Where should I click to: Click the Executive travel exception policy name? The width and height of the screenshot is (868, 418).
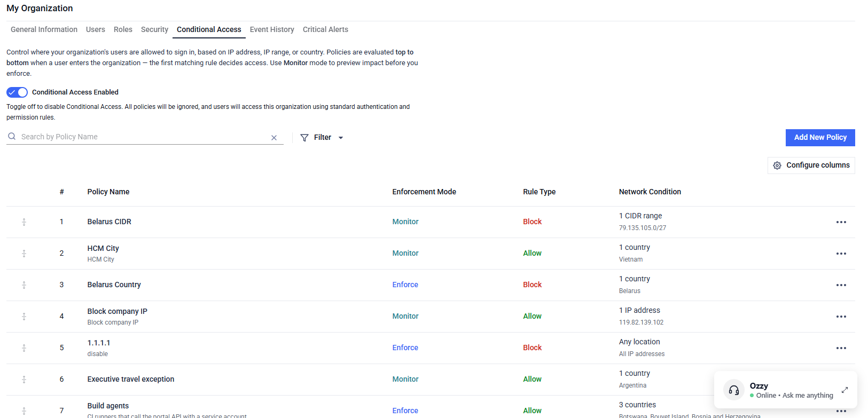pyautogui.click(x=131, y=379)
